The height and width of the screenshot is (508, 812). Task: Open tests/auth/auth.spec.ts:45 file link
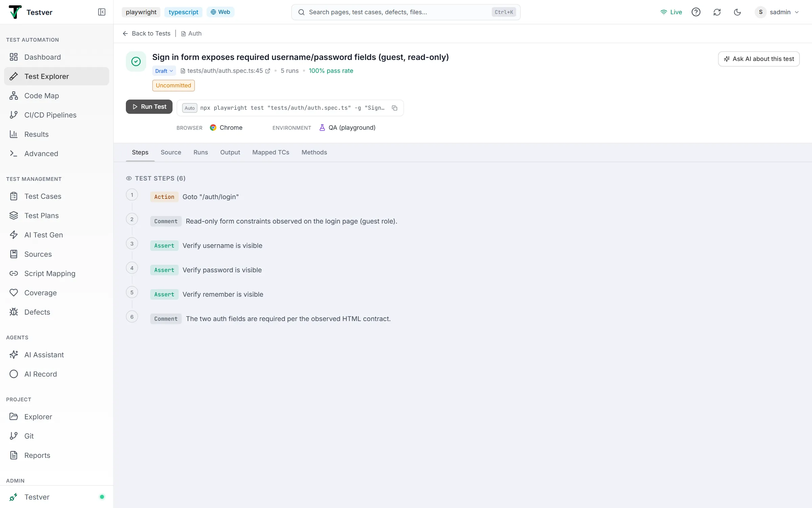coord(225,71)
